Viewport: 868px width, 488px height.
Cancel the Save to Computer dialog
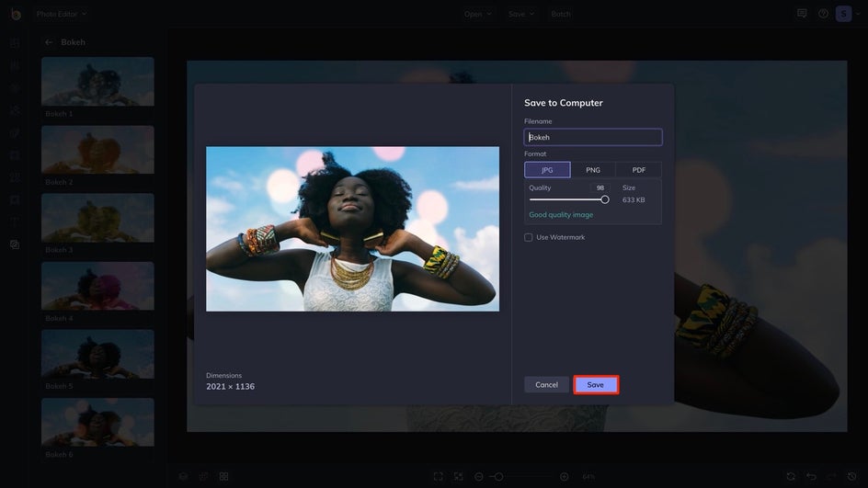click(546, 384)
